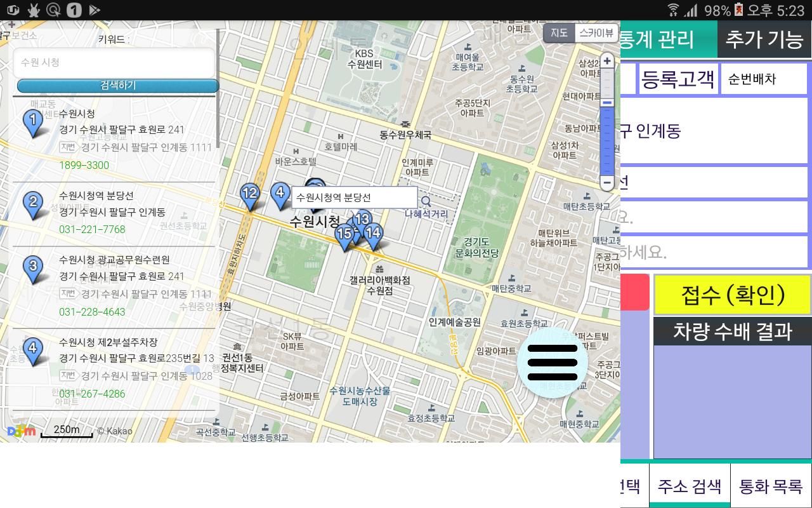This screenshot has height=508, width=812.
Task: Switch map to 스카이뷰 view
Action: [x=596, y=33]
